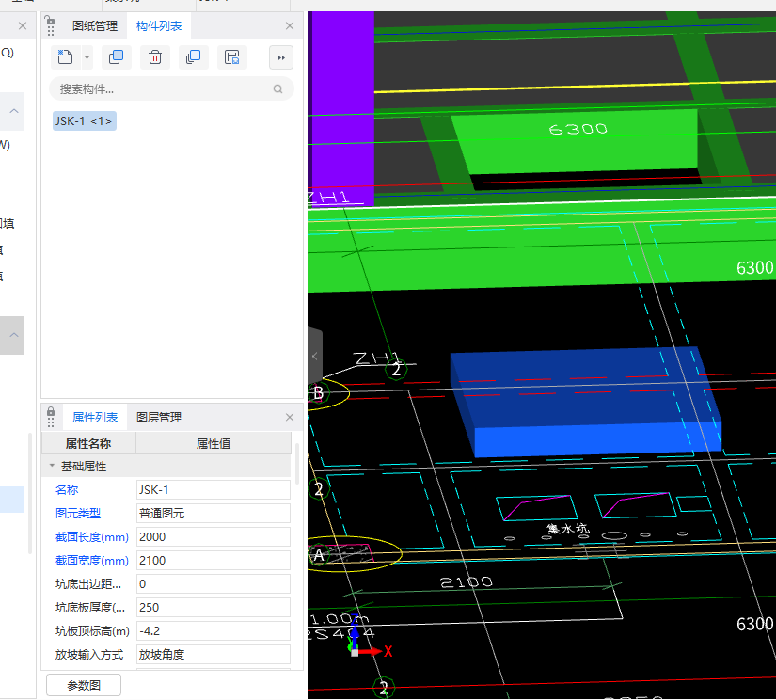Edit the 截面长度 value 2000
Viewport: 776px width, 700px height.
214,536
